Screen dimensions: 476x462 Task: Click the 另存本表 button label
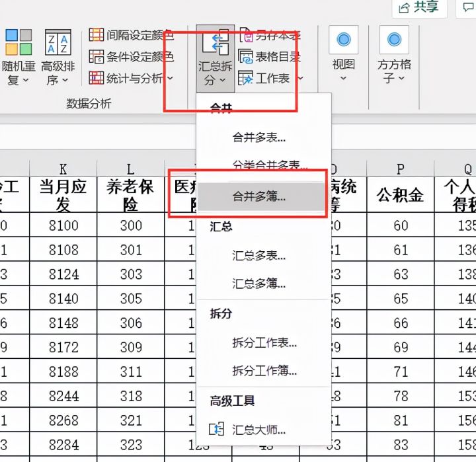pos(278,36)
